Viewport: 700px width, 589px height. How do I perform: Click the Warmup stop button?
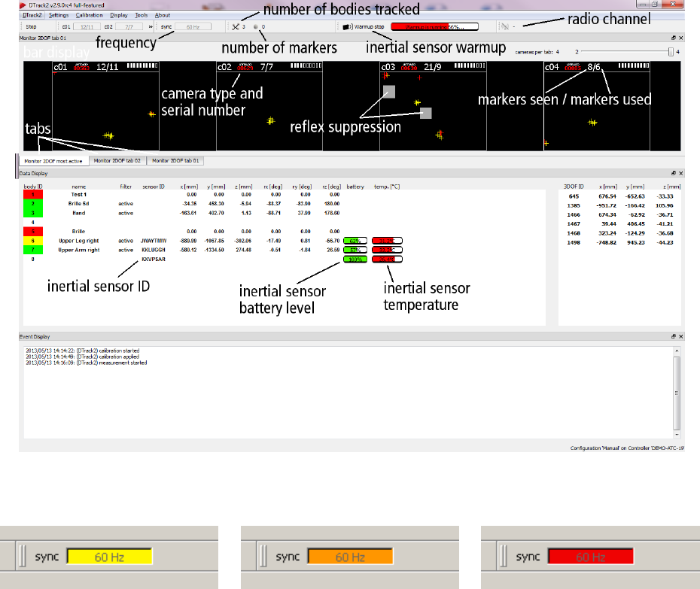click(x=364, y=27)
